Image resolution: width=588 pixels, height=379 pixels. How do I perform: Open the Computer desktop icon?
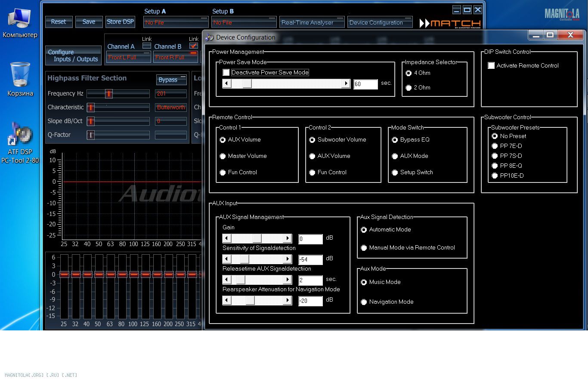tap(20, 23)
